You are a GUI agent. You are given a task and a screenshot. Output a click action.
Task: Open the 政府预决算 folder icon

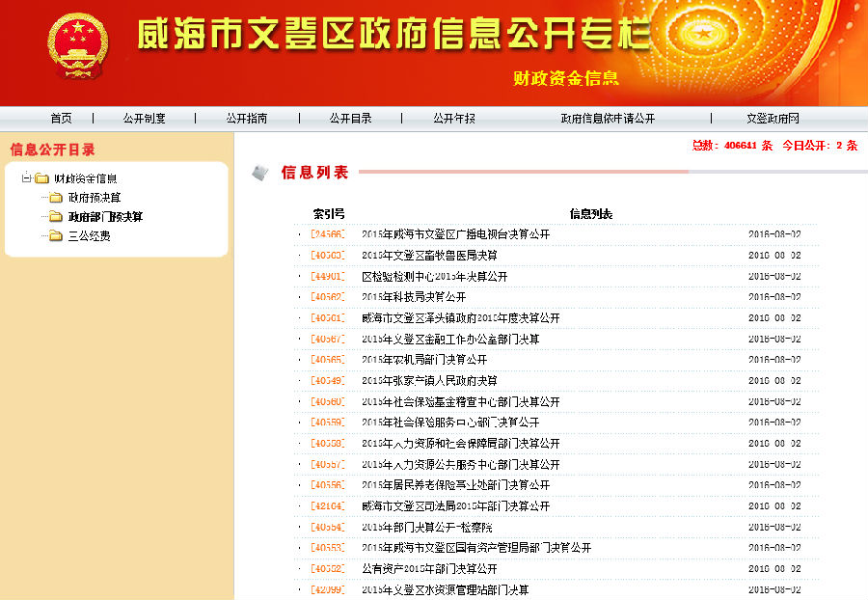tap(55, 198)
